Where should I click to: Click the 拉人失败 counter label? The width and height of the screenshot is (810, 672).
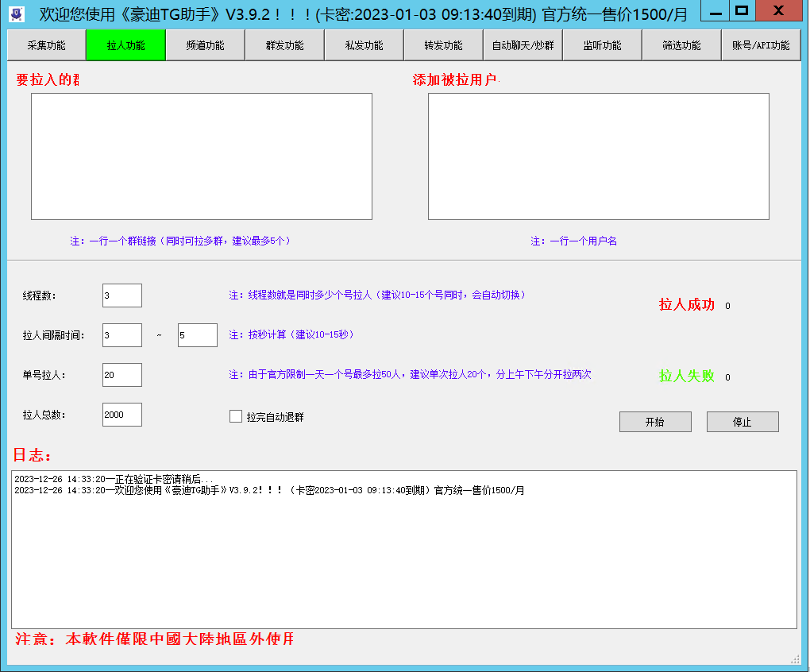tap(687, 376)
